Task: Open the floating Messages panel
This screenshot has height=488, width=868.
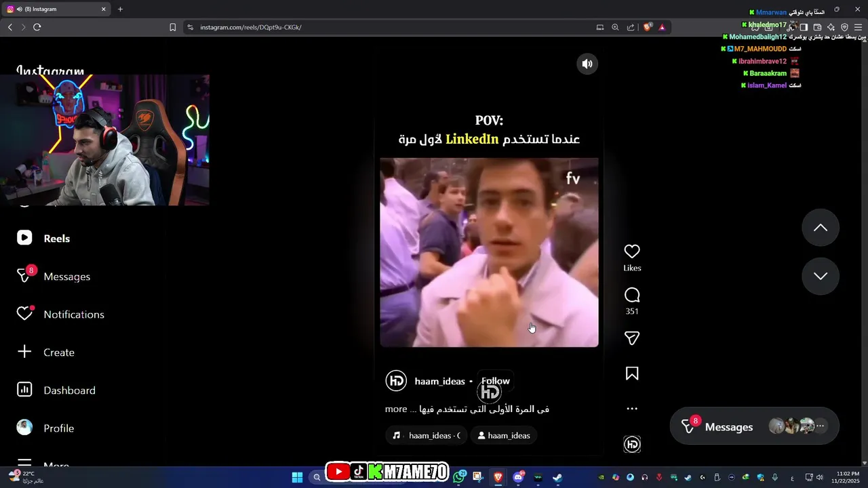Action: 754,426
